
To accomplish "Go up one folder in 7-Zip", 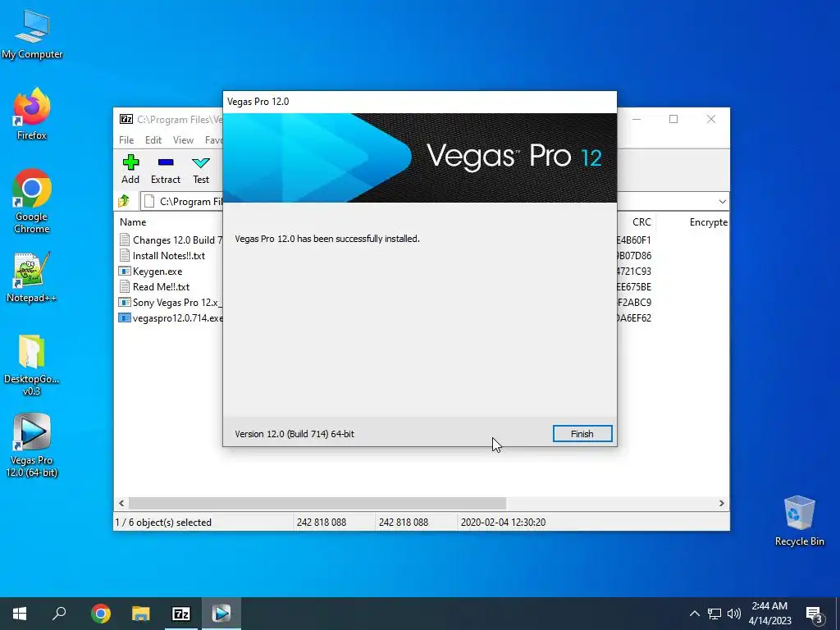I will click(124, 201).
